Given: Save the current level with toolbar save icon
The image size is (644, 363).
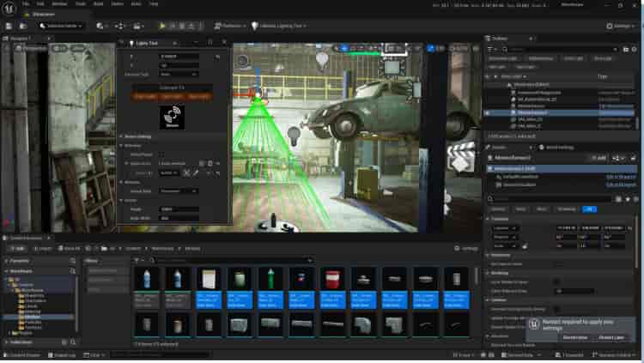Looking at the screenshot, I should point(9,26).
